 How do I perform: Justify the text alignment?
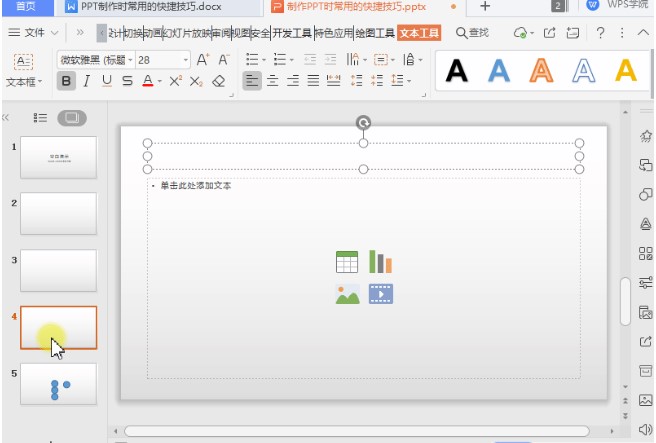(x=313, y=81)
